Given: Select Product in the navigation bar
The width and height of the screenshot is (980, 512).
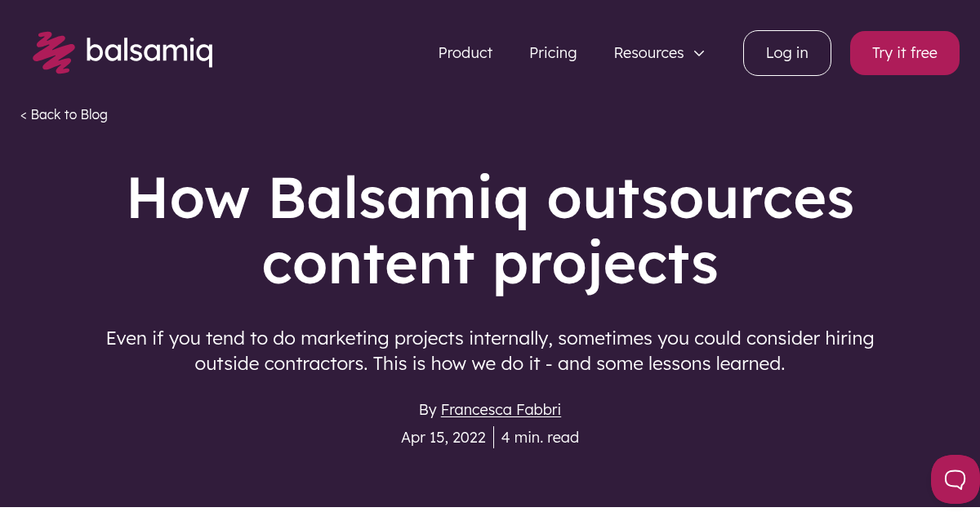Looking at the screenshot, I should point(465,53).
